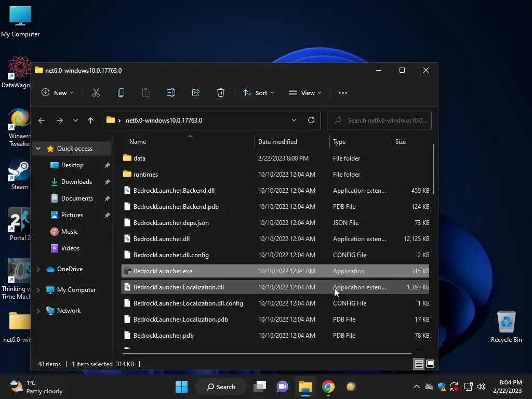The height and width of the screenshot is (399, 532).
Task: Open the weather widget Partly cloudy
Action: 36,387
